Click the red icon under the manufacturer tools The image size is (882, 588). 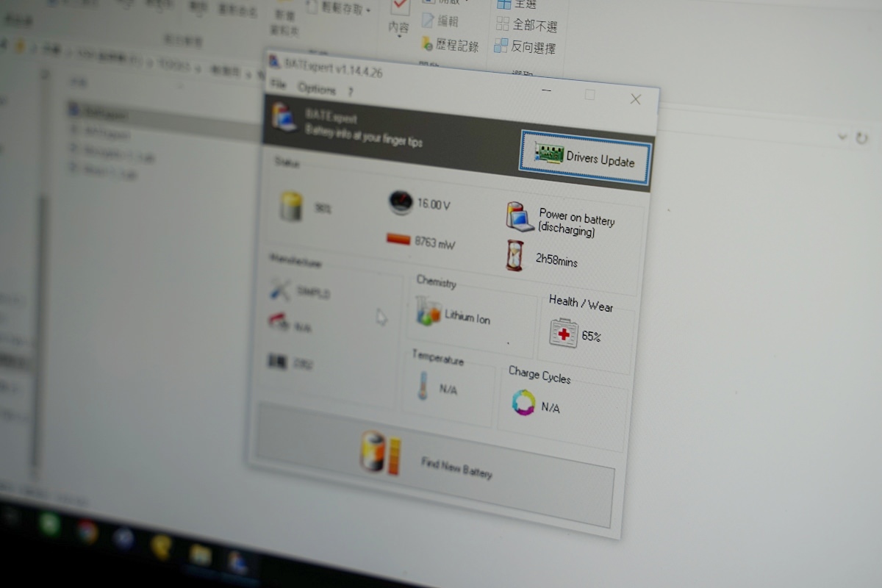[279, 323]
